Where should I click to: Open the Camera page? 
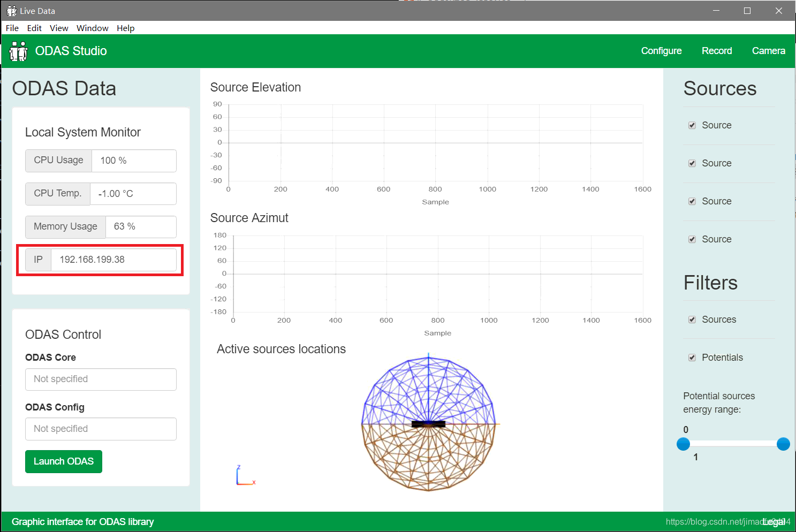pyautogui.click(x=769, y=51)
